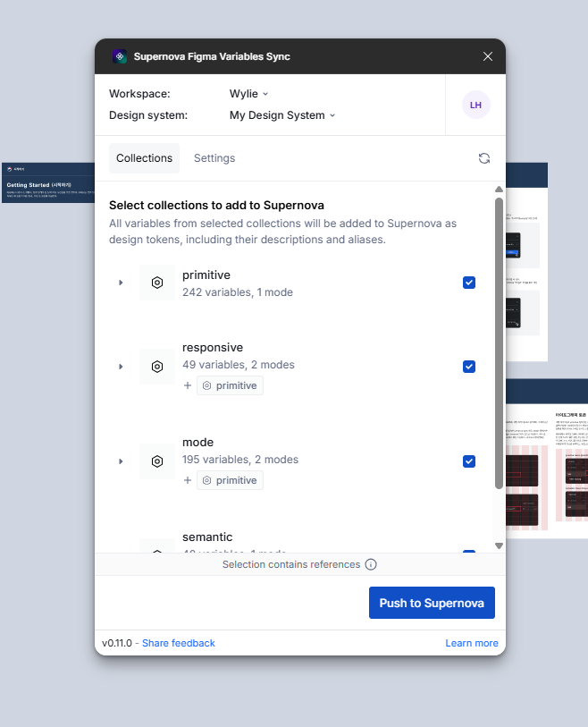Expand the mode collection arrow
The image size is (588, 727).
121,461
